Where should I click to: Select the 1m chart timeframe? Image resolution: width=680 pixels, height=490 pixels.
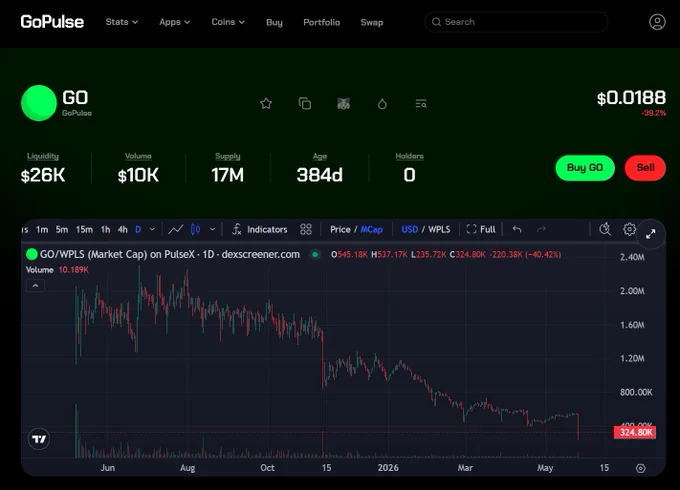42,229
